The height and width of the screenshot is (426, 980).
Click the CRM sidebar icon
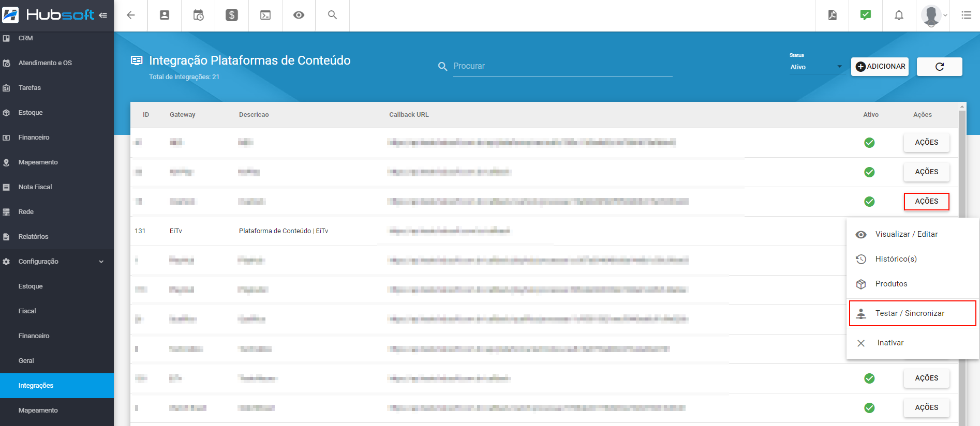click(6, 38)
